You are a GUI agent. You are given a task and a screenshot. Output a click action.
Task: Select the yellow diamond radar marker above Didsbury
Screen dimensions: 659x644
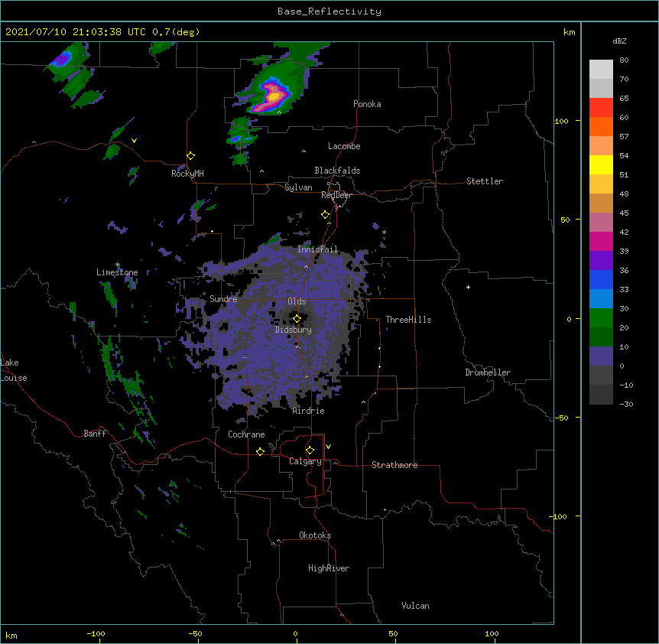297,319
